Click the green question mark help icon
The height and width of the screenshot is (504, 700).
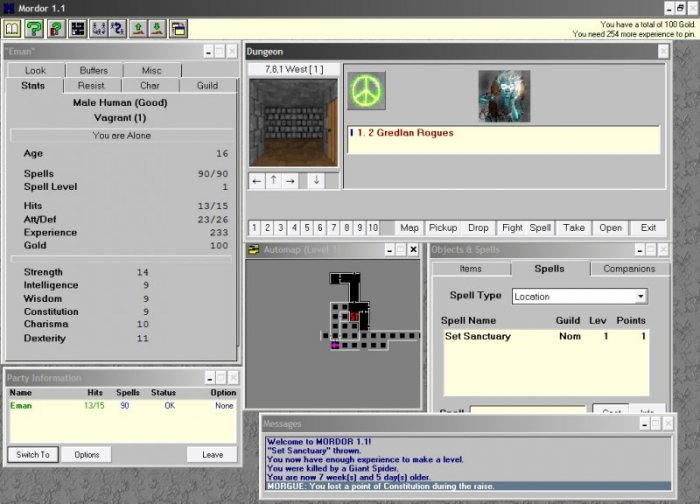click(34, 29)
